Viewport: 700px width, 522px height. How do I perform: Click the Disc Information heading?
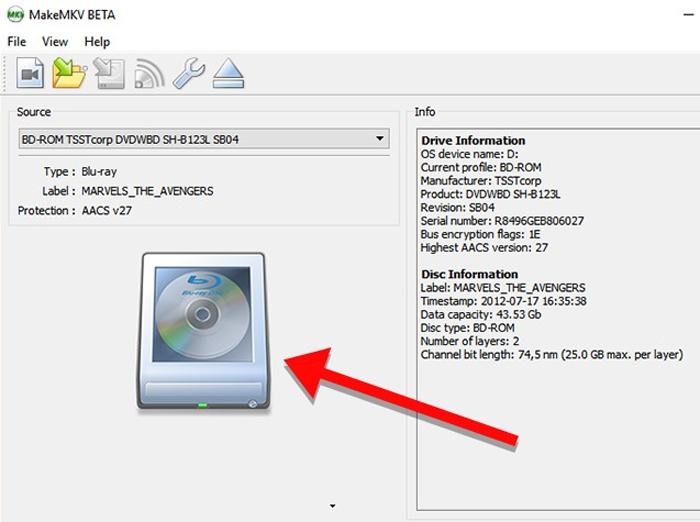tap(470, 274)
